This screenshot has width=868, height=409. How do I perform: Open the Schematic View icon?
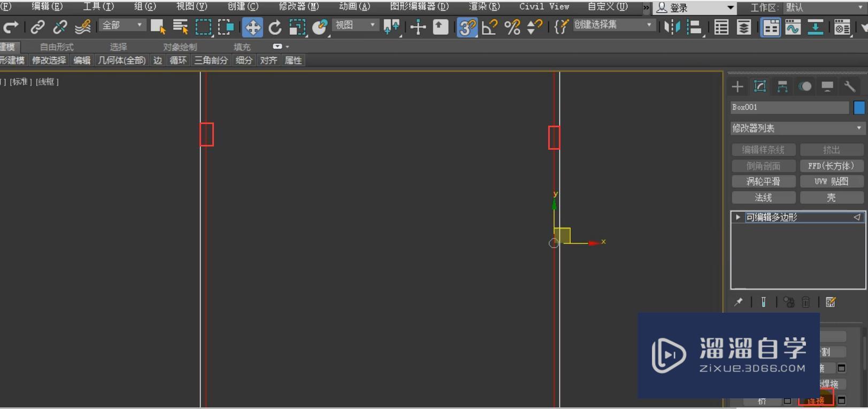pos(815,27)
